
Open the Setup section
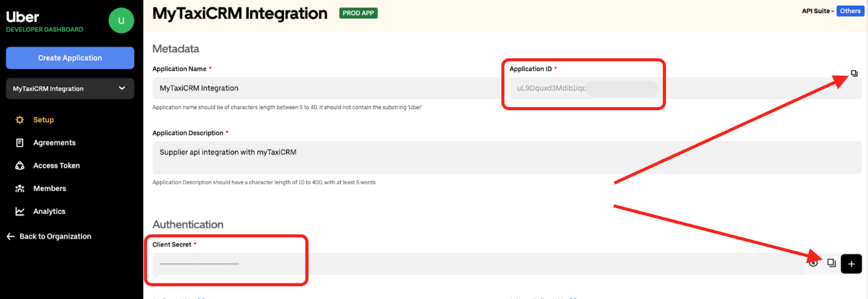click(43, 120)
